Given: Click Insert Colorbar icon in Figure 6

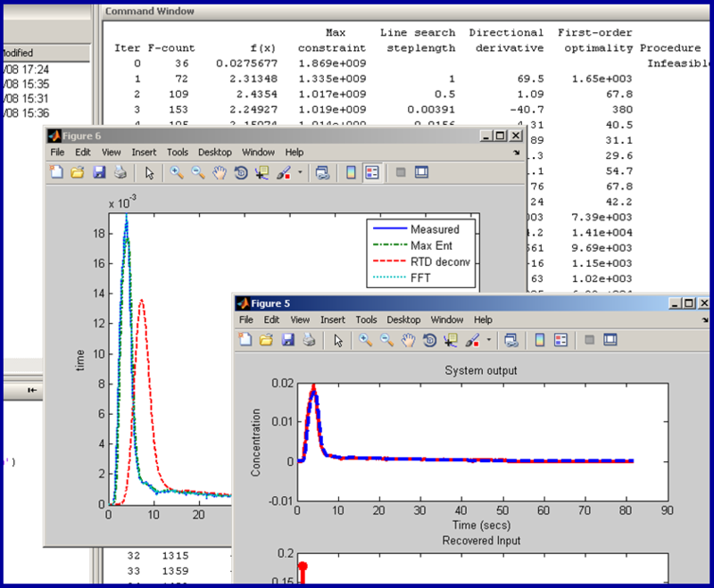Looking at the screenshot, I should 351,172.
